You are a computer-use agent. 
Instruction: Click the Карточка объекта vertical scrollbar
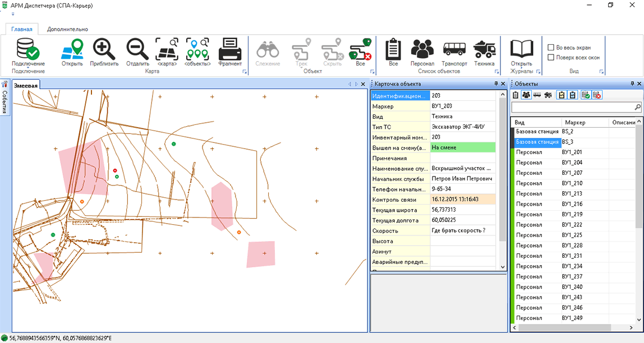[x=503, y=180]
